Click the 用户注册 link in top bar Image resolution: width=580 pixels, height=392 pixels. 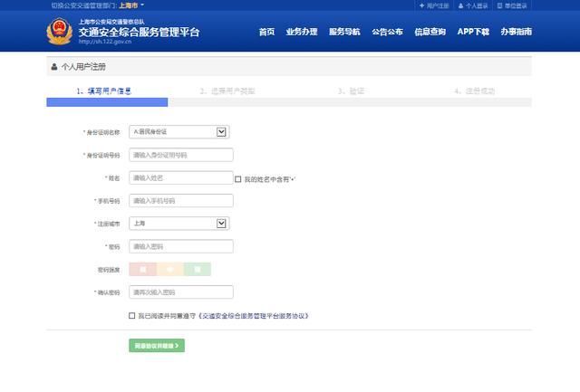point(434,5)
